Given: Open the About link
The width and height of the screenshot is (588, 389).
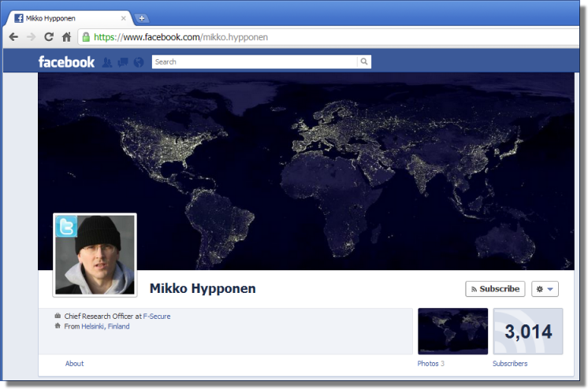Looking at the screenshot, I should point(75,364).
